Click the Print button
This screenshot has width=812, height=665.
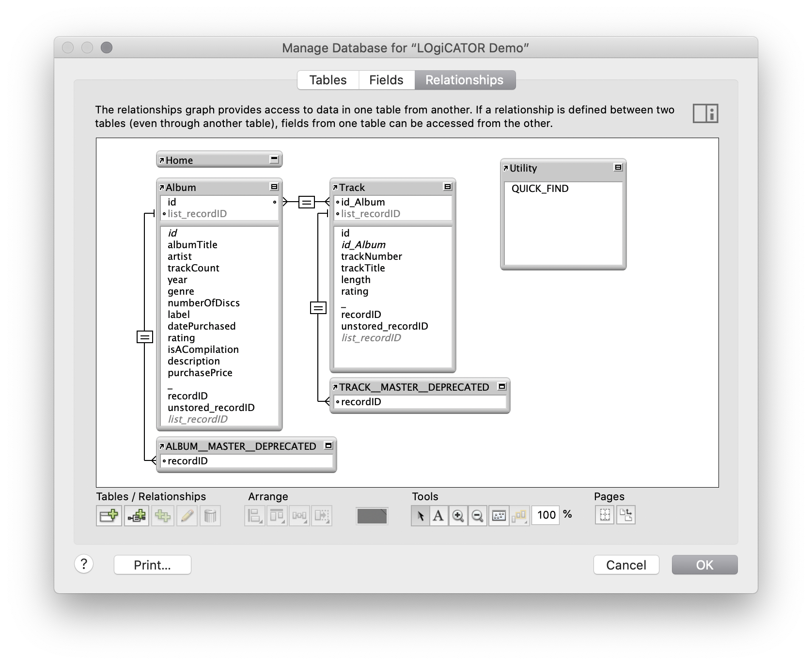pos(152,565)
